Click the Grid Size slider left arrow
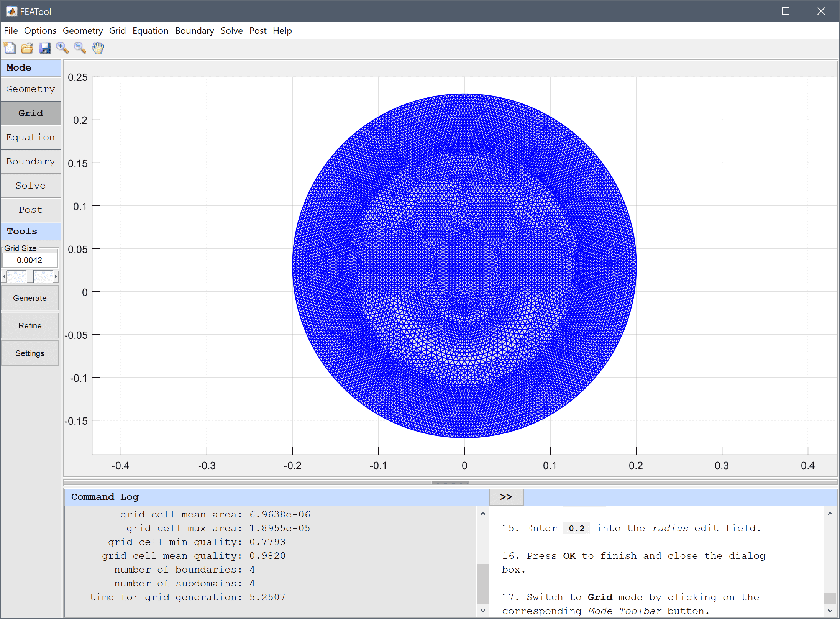The image size is (840, 619). [x=4, y=276]
